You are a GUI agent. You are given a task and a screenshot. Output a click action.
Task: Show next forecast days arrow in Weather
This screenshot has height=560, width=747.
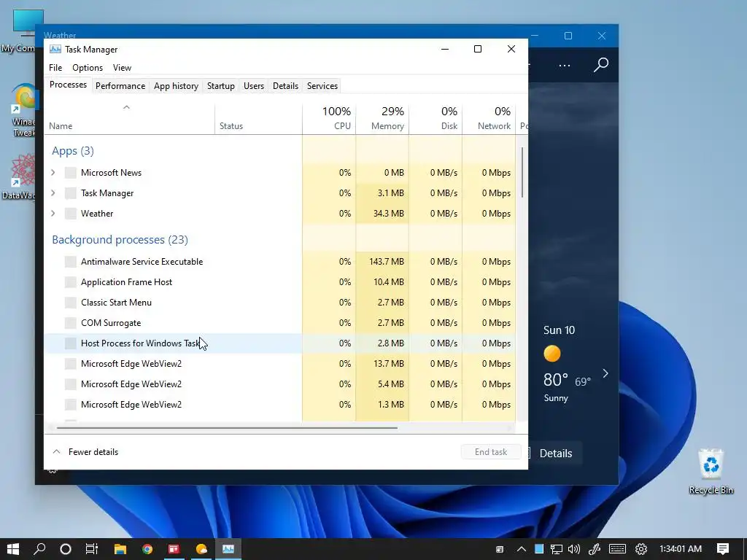(x=605, y=373)
